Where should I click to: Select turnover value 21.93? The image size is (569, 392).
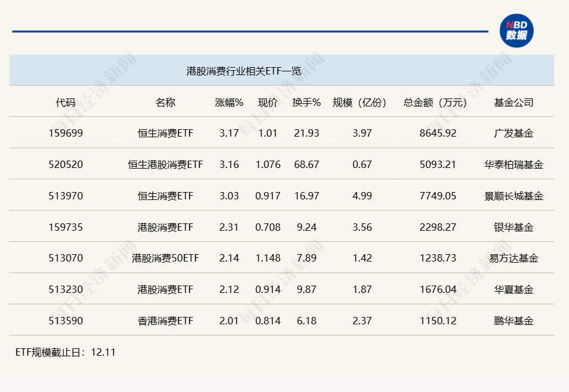coord(306,133)
